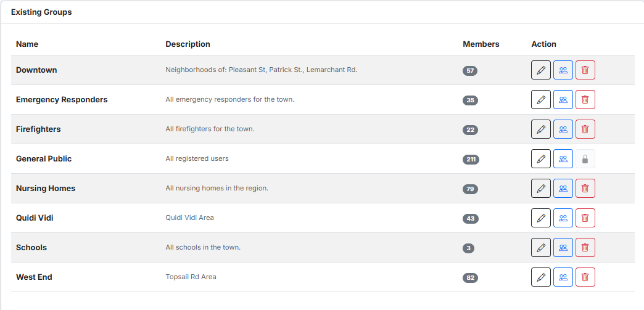Image resolution: width=644 pixels, height=310 pixels.
Task: Delete the Downtown group
Action: 585,70
